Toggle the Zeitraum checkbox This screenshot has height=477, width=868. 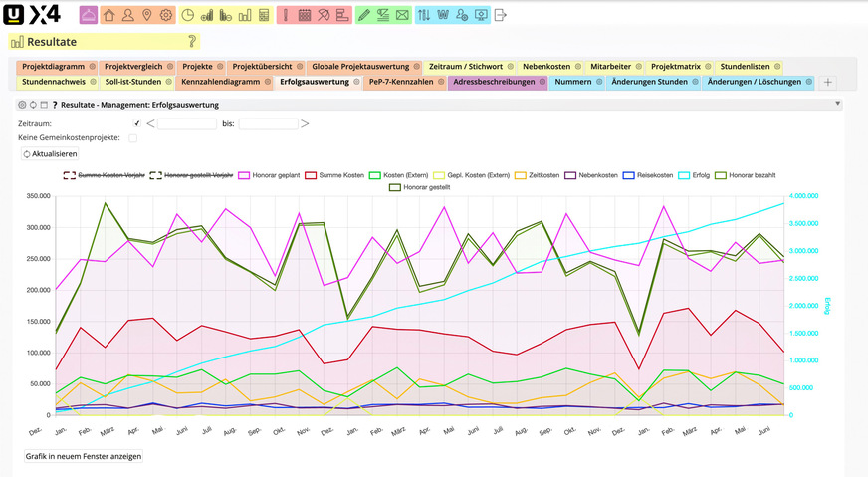click(x=137, y=123)
